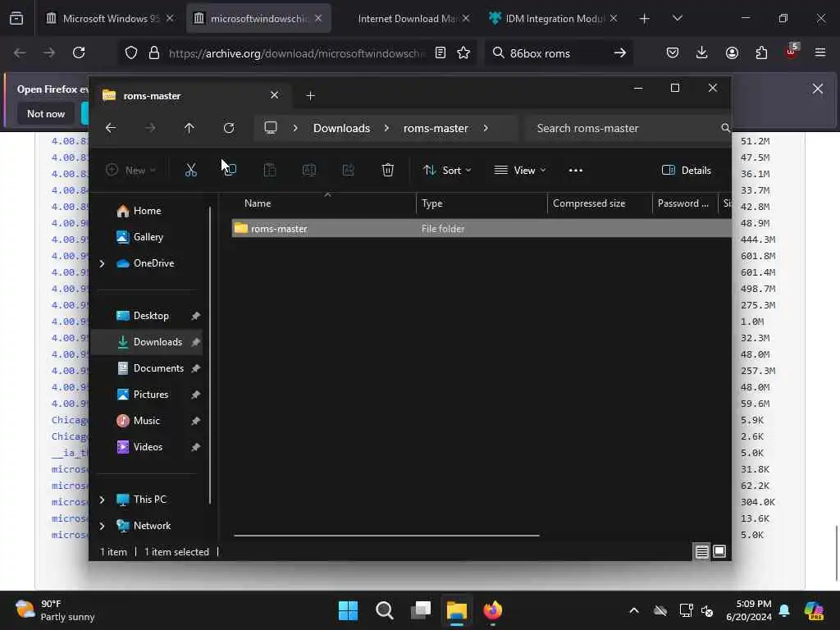Switch to large thumbnails view icon in status bar

719,552
